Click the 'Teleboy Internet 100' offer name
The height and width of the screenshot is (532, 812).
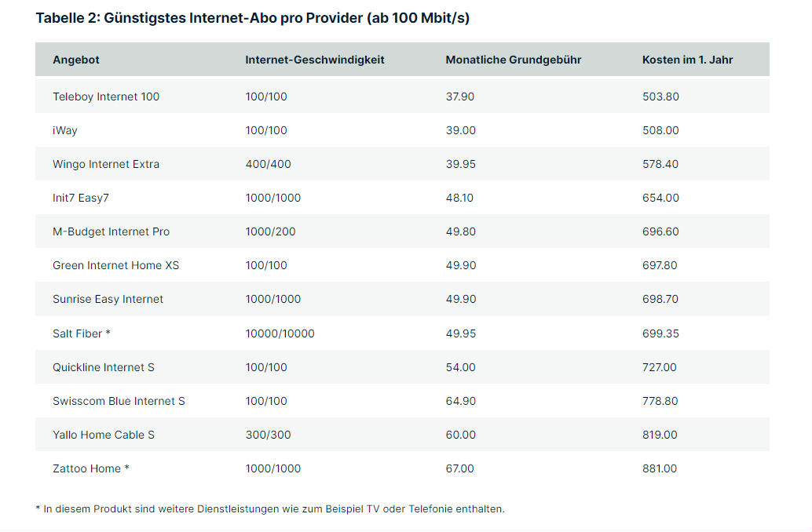click(106, 97)
